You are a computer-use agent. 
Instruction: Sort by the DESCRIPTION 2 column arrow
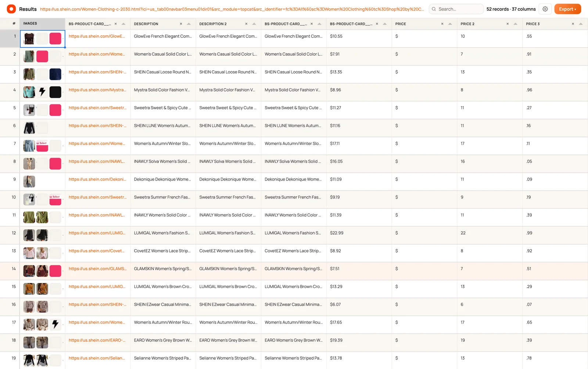[x=254, y=24]
